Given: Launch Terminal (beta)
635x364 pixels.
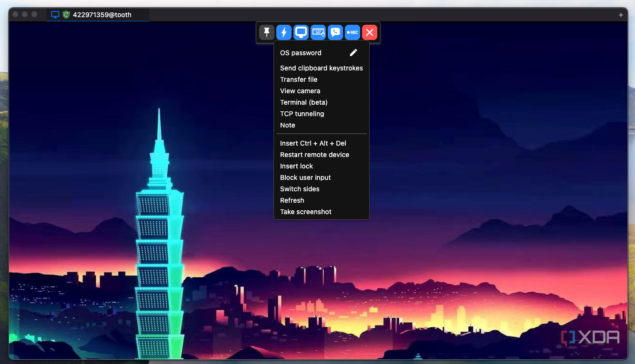Looking at the screenshot, I should [x=304, y=102].
